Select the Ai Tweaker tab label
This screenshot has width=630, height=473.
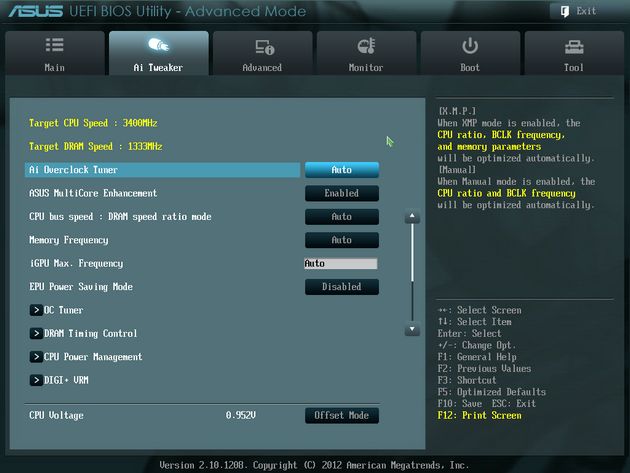click(158, 68)
